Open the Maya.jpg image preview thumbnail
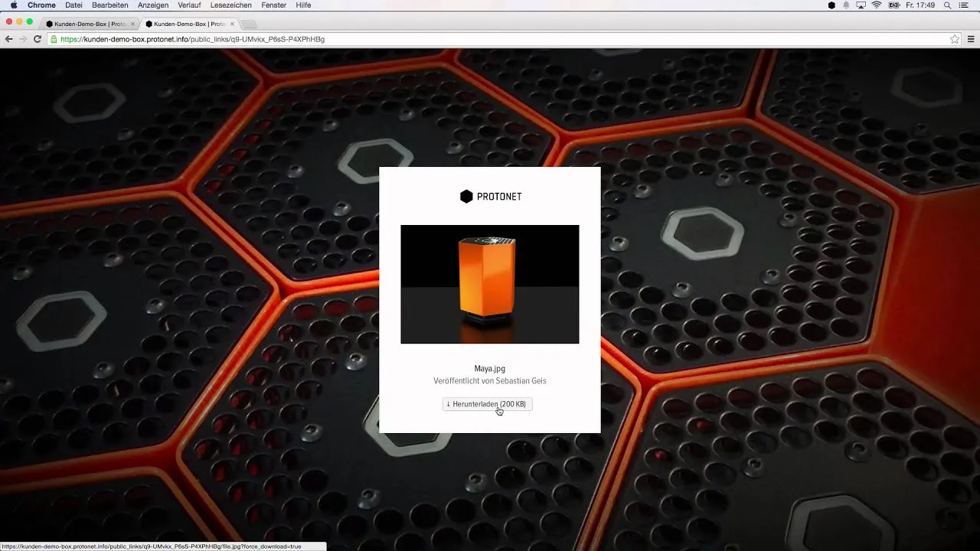The image size is (980, 551). (490, 284)
